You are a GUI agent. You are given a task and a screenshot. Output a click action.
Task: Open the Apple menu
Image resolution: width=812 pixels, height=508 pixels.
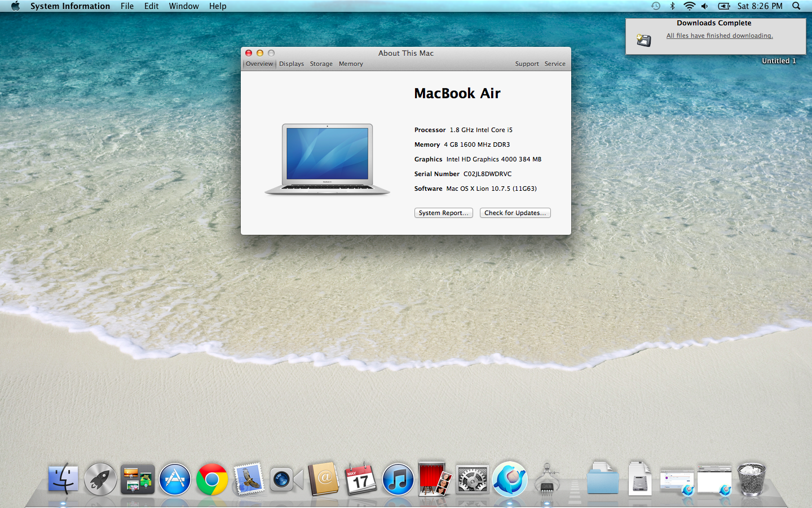(x=15, y=6)
